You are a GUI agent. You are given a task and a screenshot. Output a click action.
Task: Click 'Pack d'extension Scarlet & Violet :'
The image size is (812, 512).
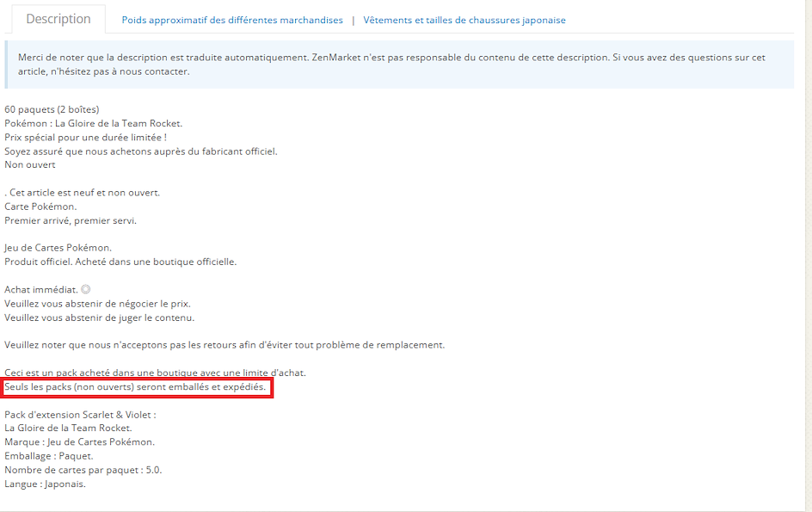click(80, 415)
